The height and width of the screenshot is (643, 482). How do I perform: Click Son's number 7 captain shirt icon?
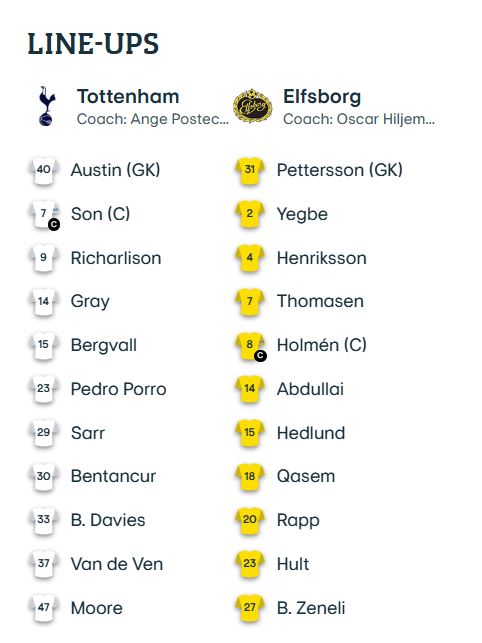pos(44,214)
